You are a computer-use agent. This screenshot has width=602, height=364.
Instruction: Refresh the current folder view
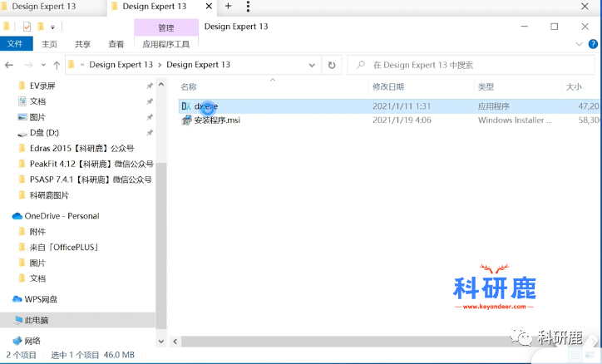point(332,65)
